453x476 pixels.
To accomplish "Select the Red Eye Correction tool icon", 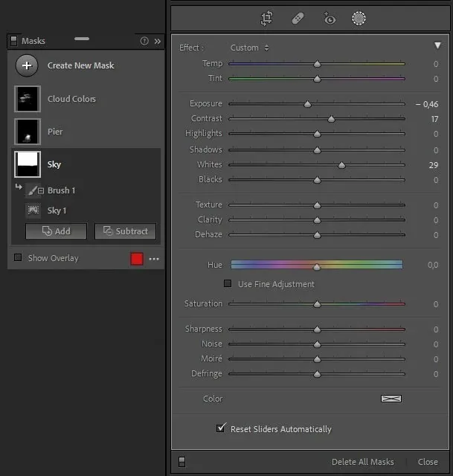I will click(329, 19).
